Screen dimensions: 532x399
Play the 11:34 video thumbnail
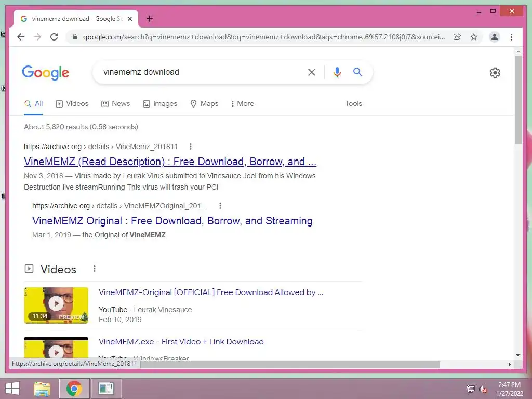[x=56, y=305]
